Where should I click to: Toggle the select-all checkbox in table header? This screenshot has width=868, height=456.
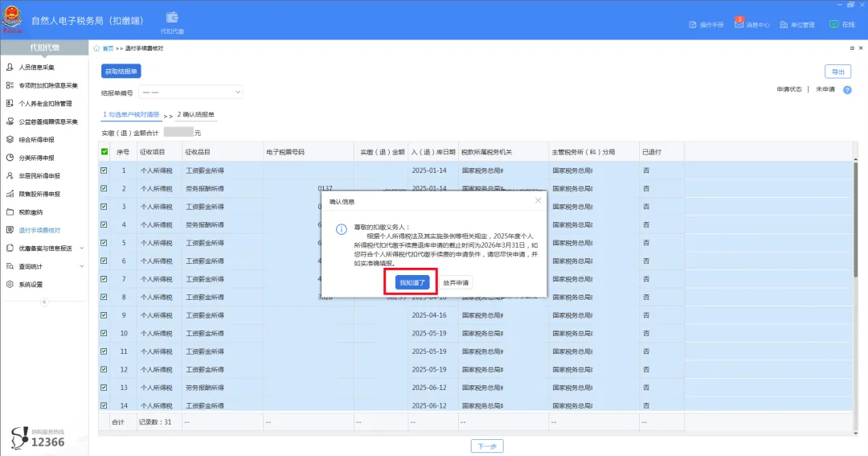[x=104, y=151]
